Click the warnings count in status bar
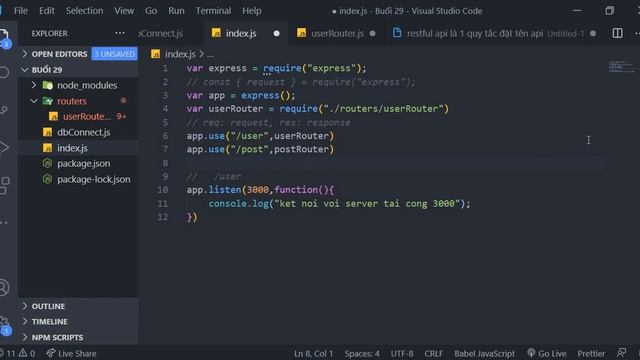Image resolution: width=640 pixels, height=360 pixels. point(27,353)
